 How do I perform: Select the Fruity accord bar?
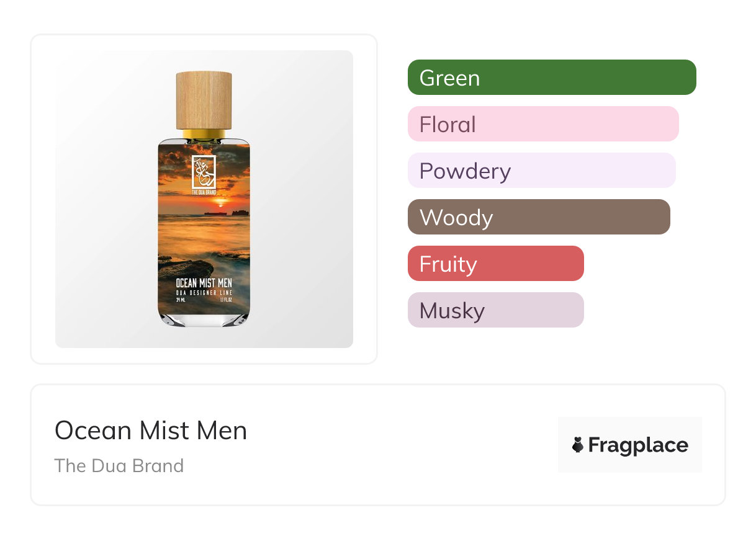[x=495, y=264]
